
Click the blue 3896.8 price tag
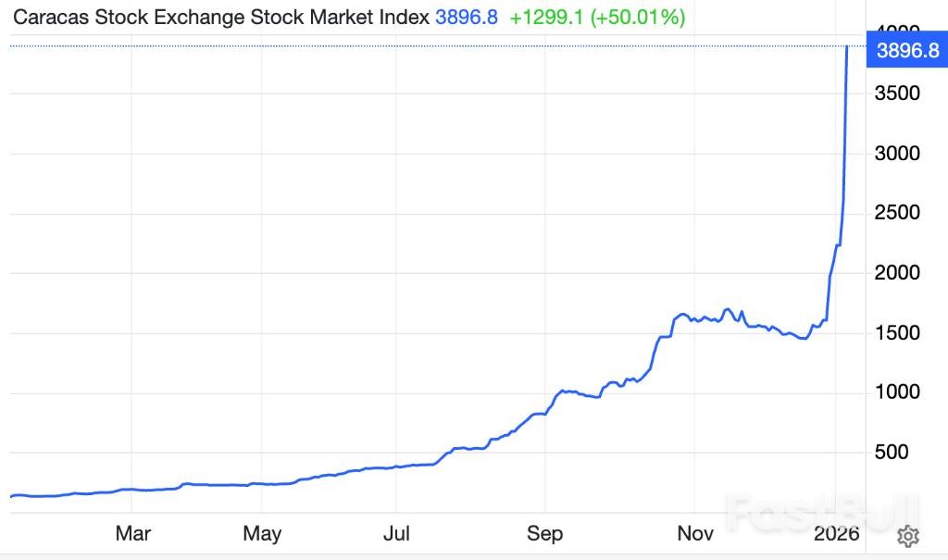click(906, 50)
